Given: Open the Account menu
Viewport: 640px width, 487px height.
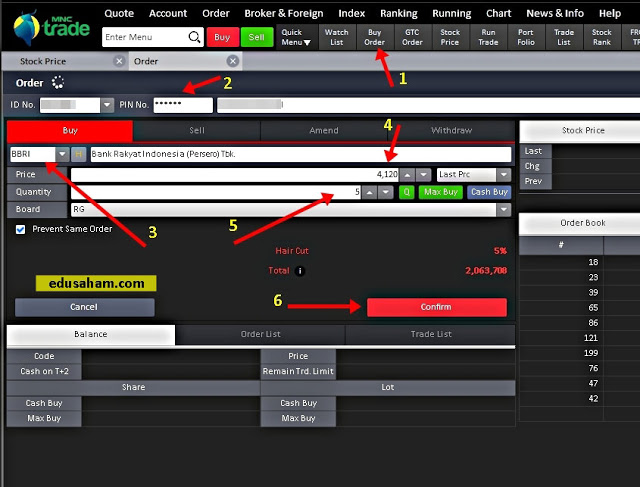Looking at the screenshot, I should [168, 13].
